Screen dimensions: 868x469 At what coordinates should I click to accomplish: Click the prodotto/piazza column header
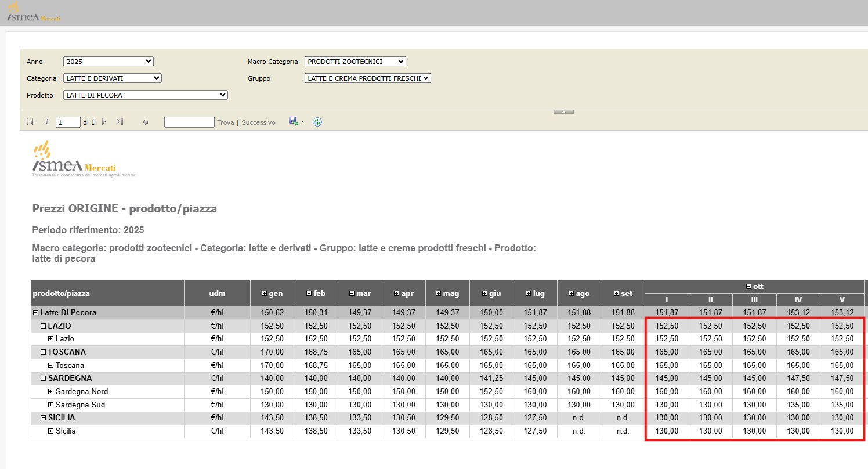tap(107, 293)
